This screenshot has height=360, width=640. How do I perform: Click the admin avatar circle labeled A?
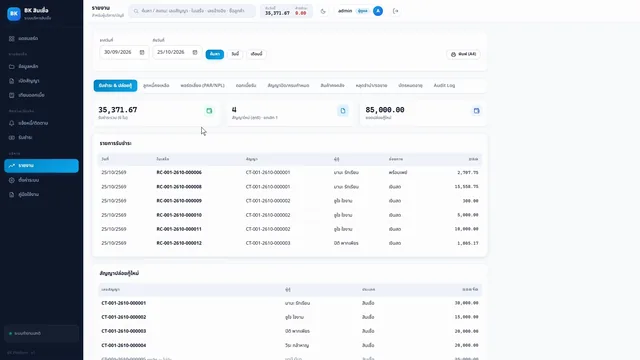[x=378, y=11]
